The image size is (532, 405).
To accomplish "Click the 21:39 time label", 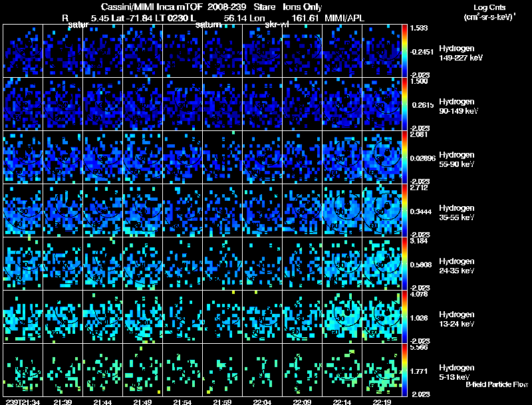I will tap(63, 402).
